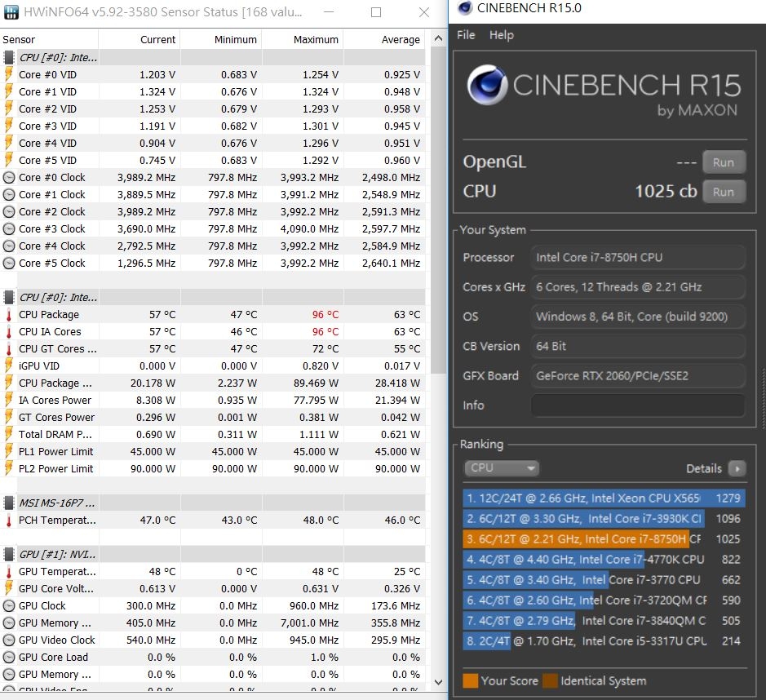
Task: Click clock icon beside Core #2 Clock
Action: (9, 211)
